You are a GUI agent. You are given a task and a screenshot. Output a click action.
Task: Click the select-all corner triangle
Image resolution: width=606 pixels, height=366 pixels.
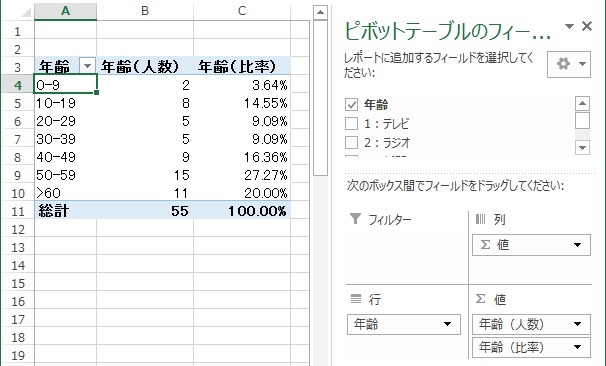tap(26, 12)
